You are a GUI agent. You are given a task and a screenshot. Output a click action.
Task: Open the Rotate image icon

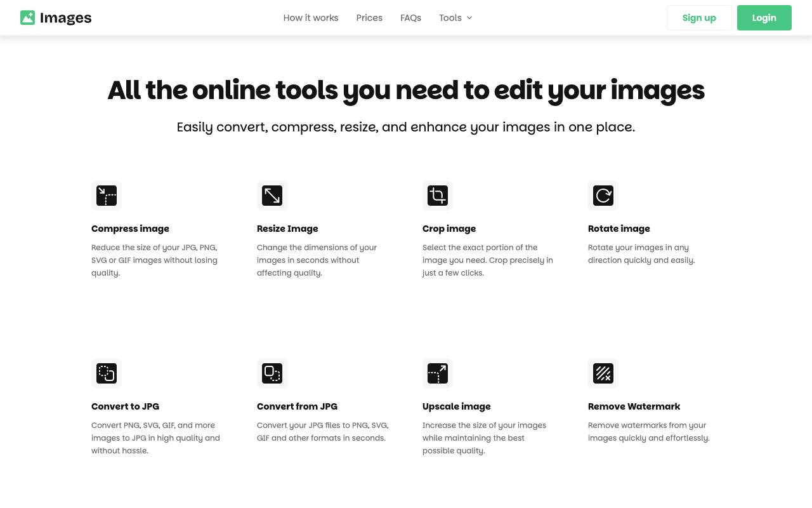pos(603,196)
